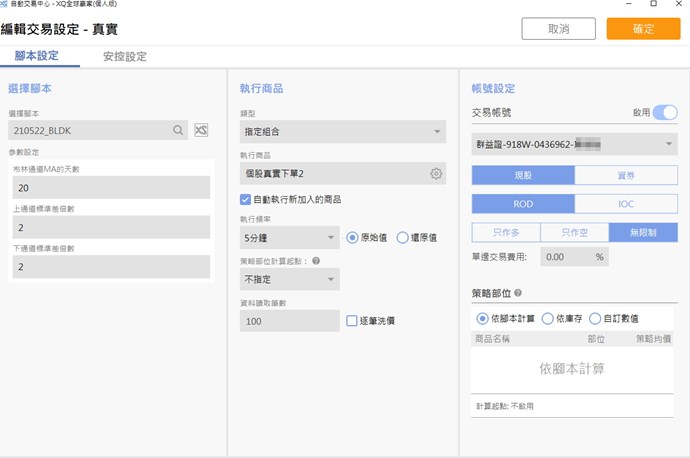Click the gear icon beside 個股真實下單2

click(436, 174)
